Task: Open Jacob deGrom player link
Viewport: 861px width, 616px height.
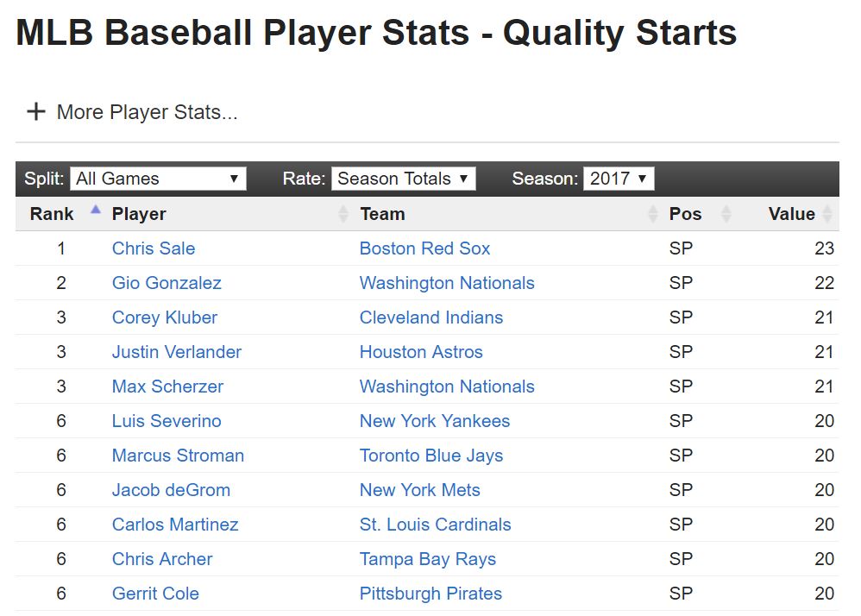Action: (171, 490)
